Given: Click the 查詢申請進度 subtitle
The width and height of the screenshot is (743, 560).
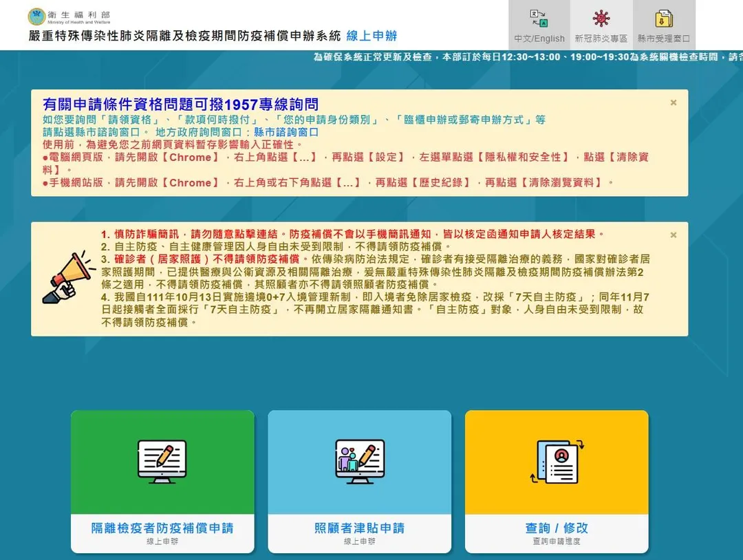Looking at the screenshot, I should pos(557,541).
